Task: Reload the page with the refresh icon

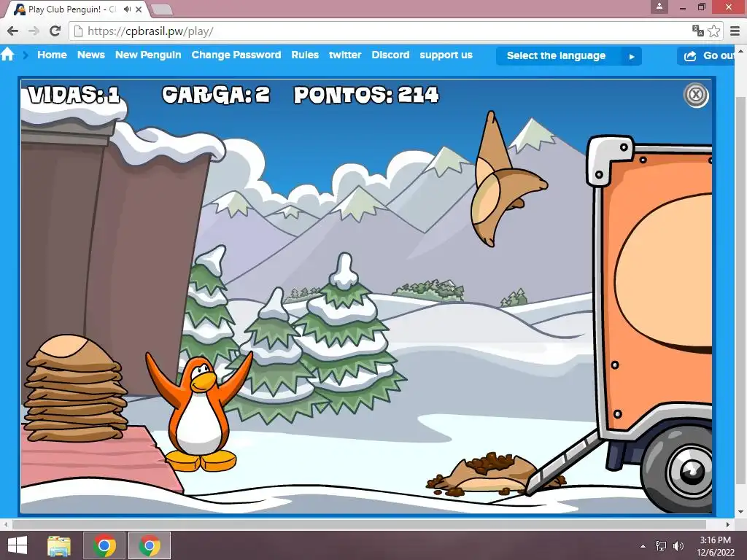Action: [55, 31]
